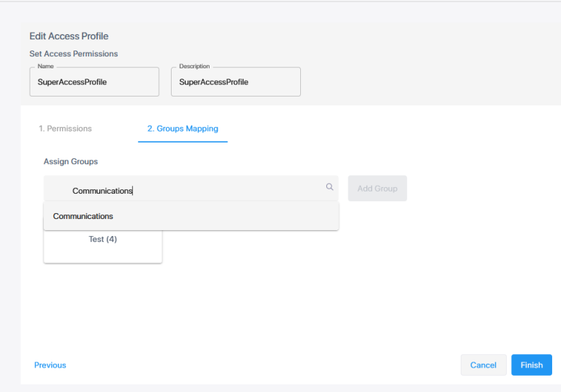This screenshot has height=392, width=561.
Task: Focus the Name input field
Action: click(x=94, y=82)
